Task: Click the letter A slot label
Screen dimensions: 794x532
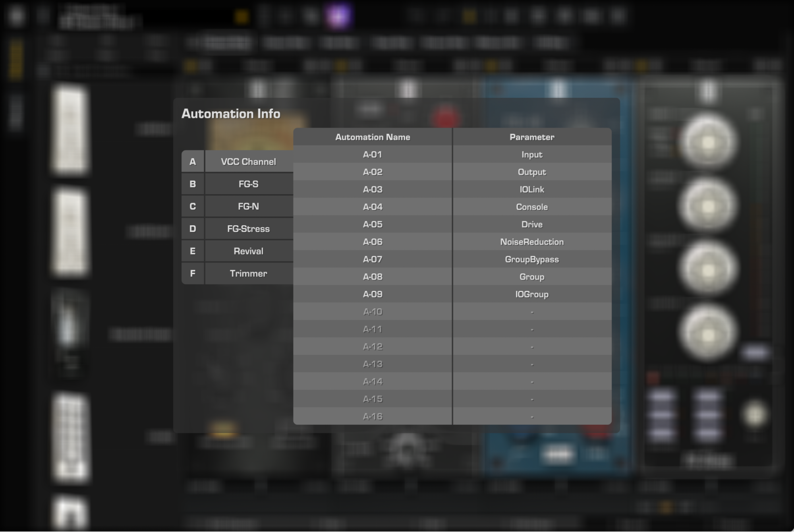Action: click(193, 162)
